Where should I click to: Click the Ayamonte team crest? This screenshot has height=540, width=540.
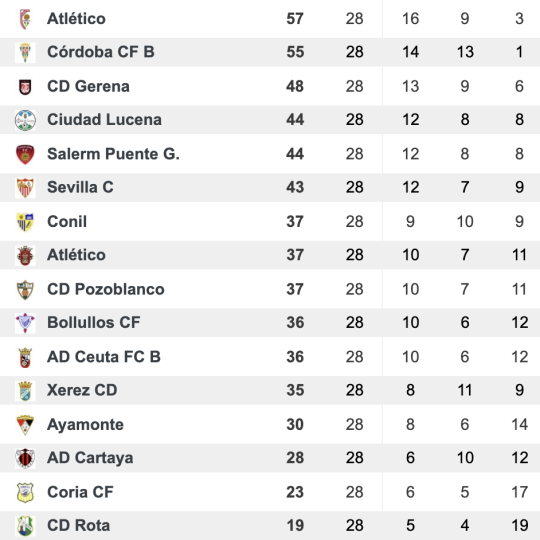(25, 425)
